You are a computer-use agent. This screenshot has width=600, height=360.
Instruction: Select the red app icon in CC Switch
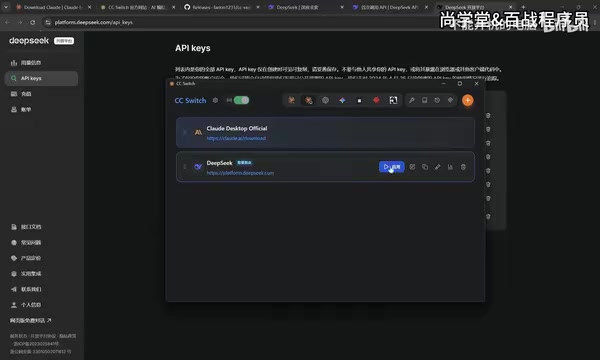click(376, 100)
